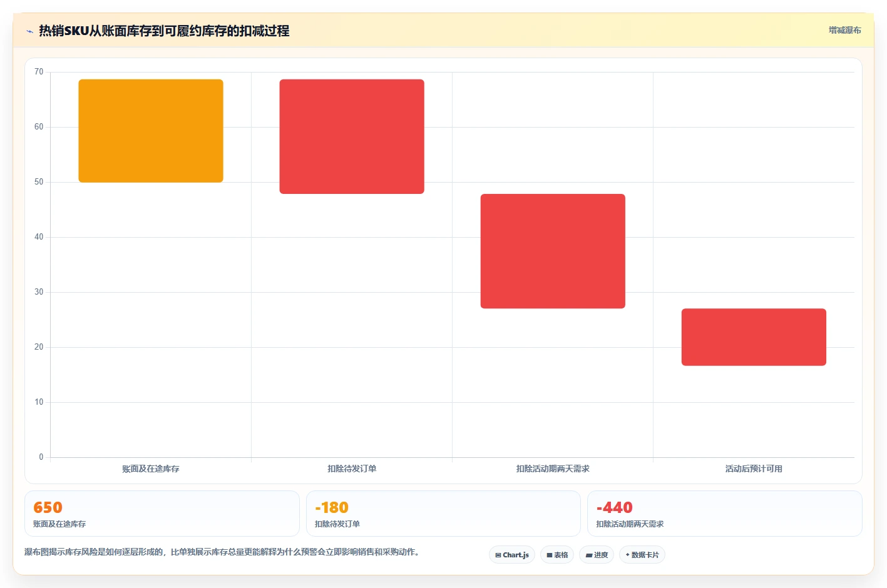Click the x-axis label 账面及在途库存
The image size is (887, 588).
(151, 469)
